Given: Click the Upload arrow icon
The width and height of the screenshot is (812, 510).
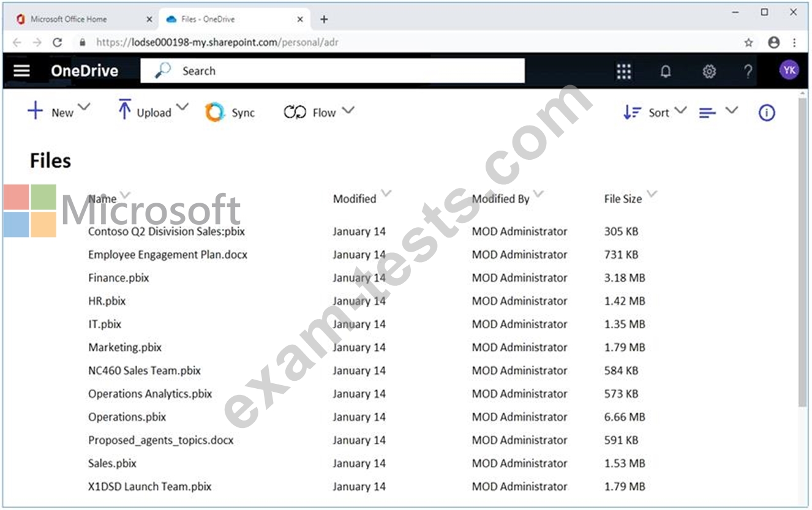Looking at the screenshot, I should tap(124, 110).
